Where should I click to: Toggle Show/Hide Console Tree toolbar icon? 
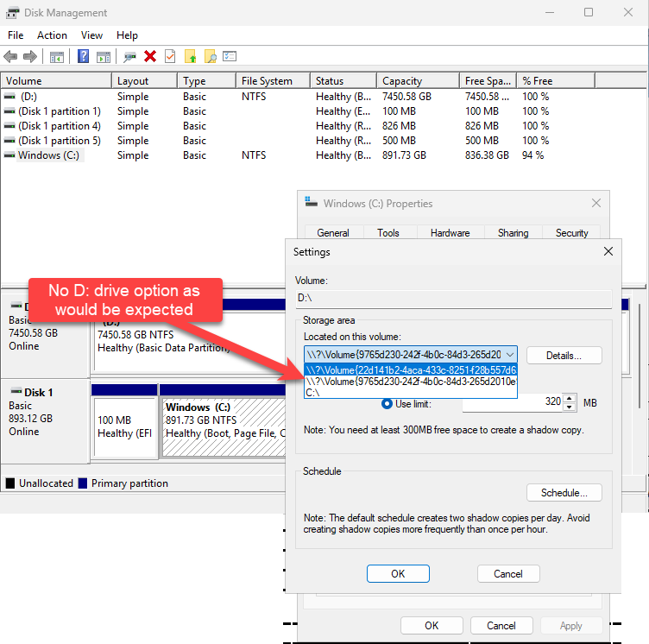[57, 57]
